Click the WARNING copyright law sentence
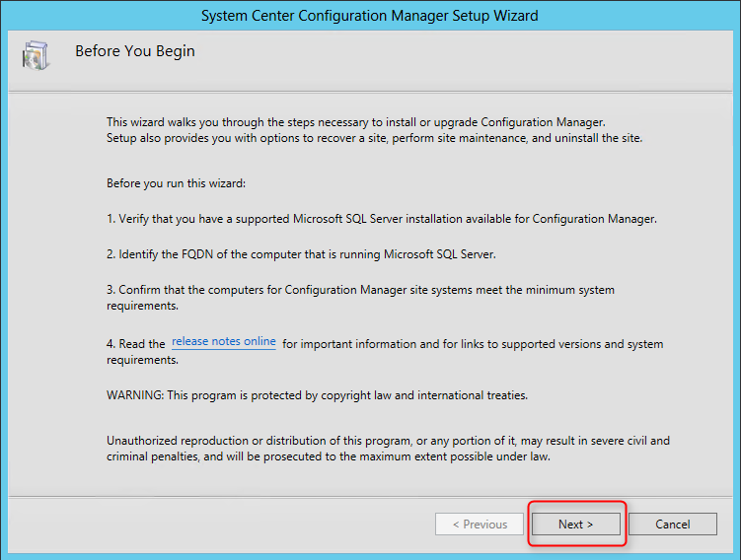The height and width of the screenshot is (560, 741). pos(317,395)
